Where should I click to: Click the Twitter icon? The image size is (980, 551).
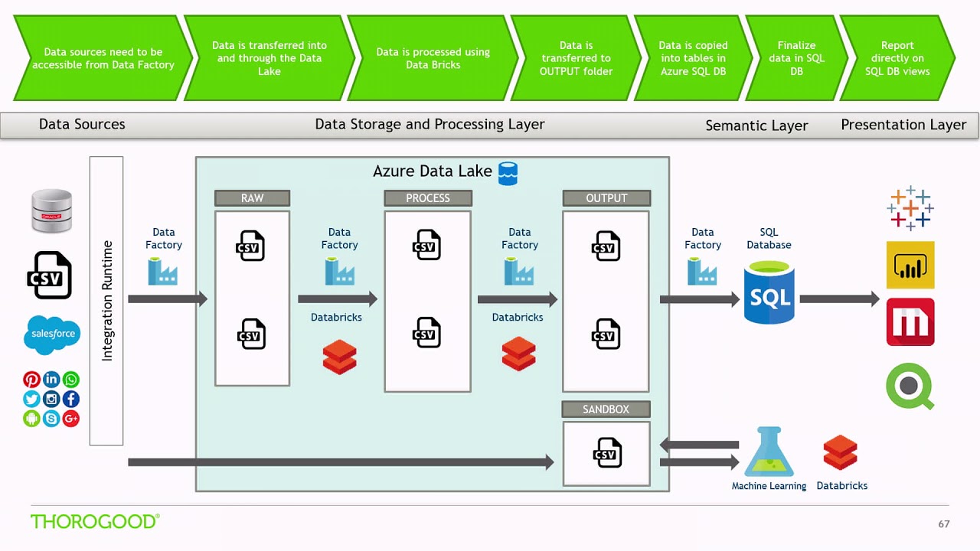pos(31,399)
